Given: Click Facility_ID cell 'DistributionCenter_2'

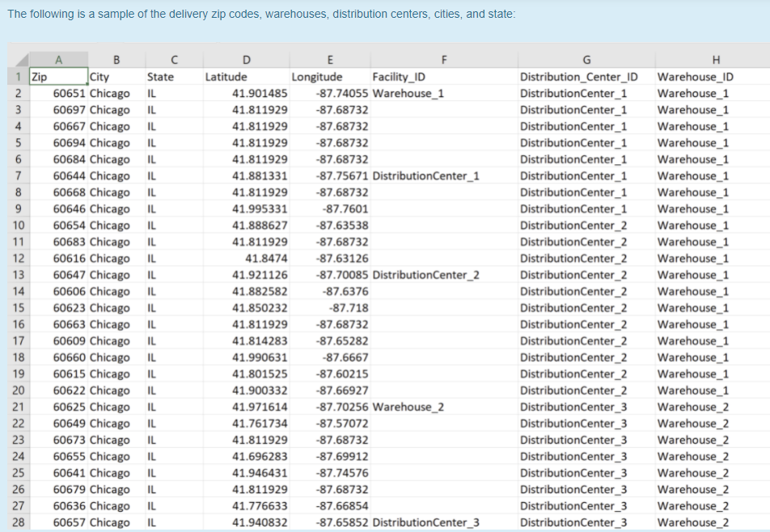Looking at the screenshot, I should pos(444,275).
